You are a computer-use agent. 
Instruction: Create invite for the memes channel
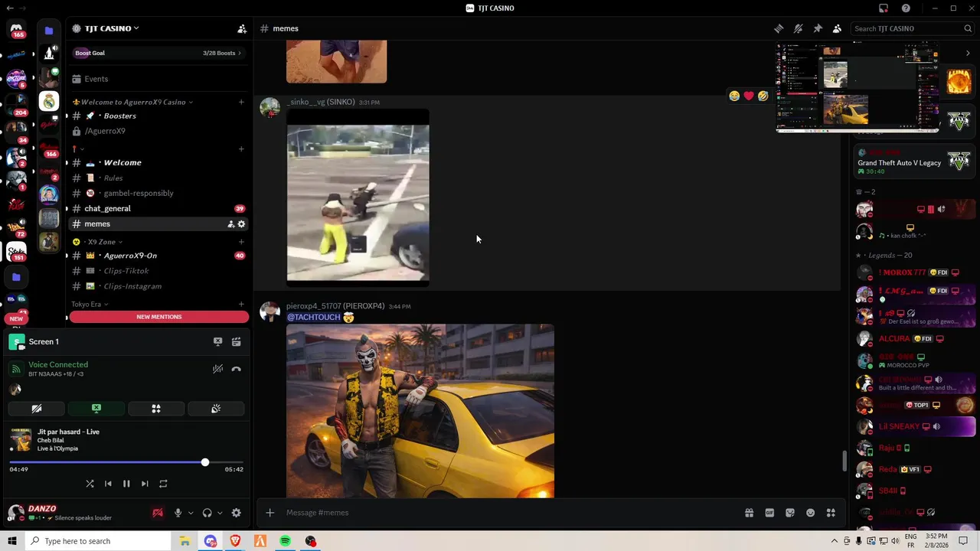(230, 224)
